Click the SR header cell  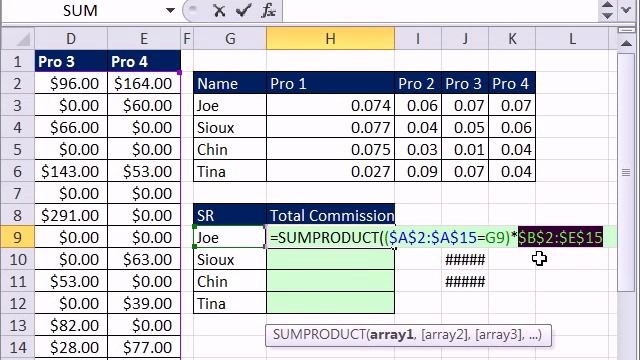click(x=230, y=215)
